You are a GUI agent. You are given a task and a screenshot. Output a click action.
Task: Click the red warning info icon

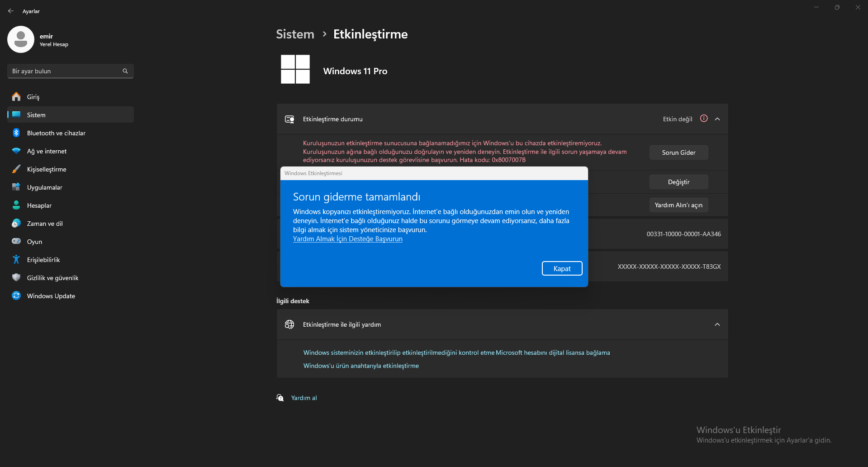click(704, 119)
